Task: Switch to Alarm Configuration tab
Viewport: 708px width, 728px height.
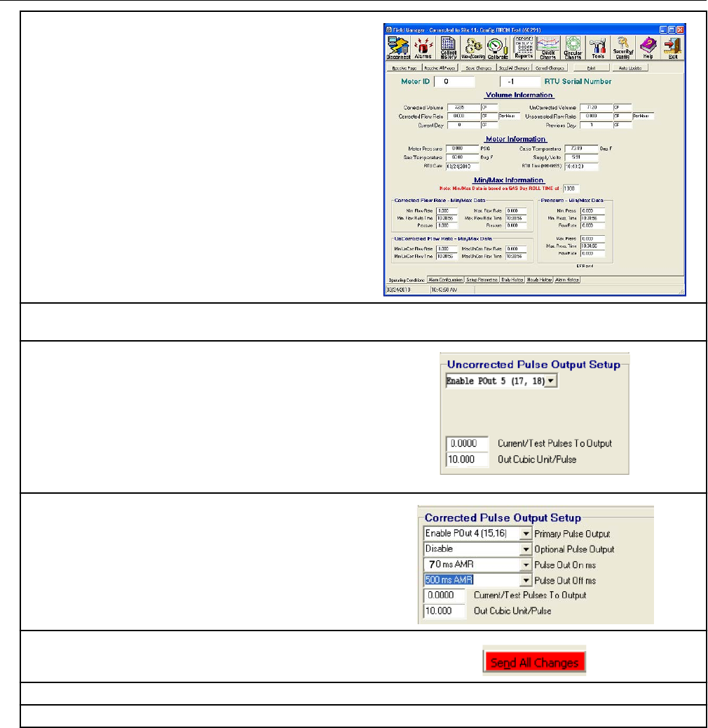Action: (x=445, y=280)
